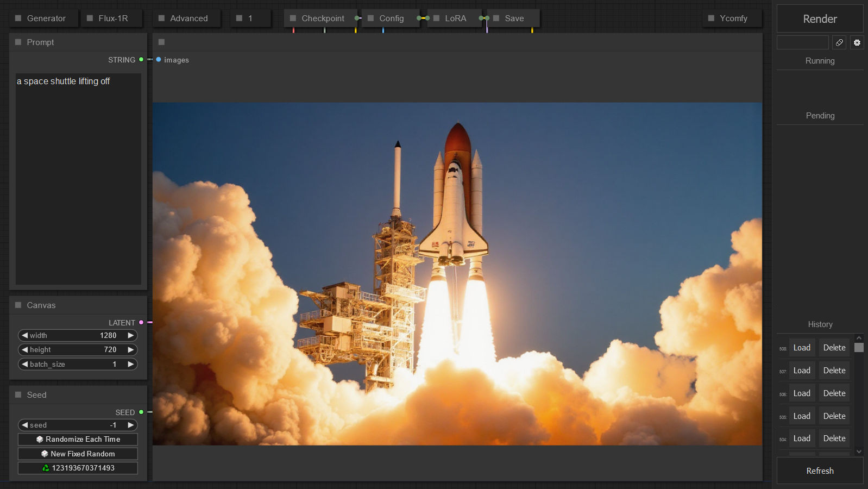Click the green SEED output port
Screen dimensions: 868x489
(141, 412)
